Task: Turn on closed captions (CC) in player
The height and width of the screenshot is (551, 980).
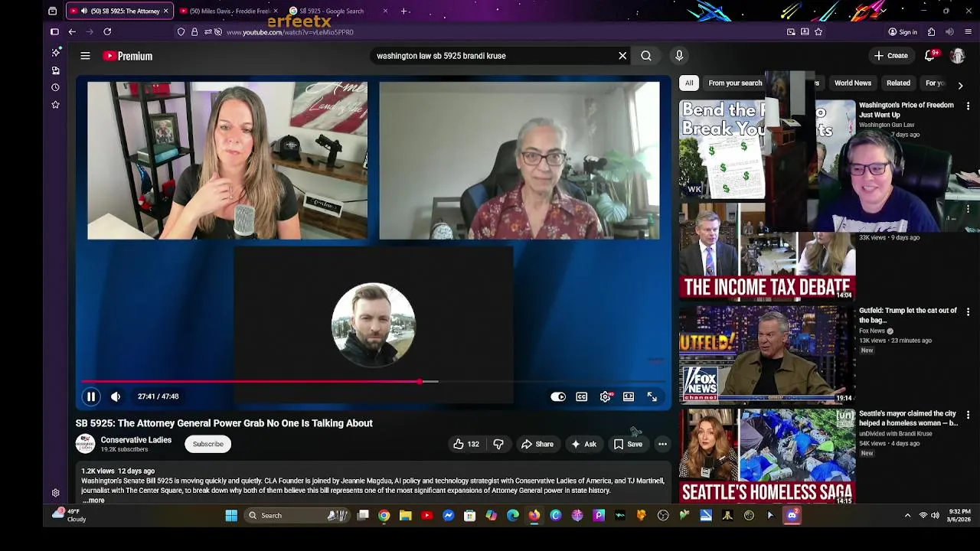Action: [582, 396]
